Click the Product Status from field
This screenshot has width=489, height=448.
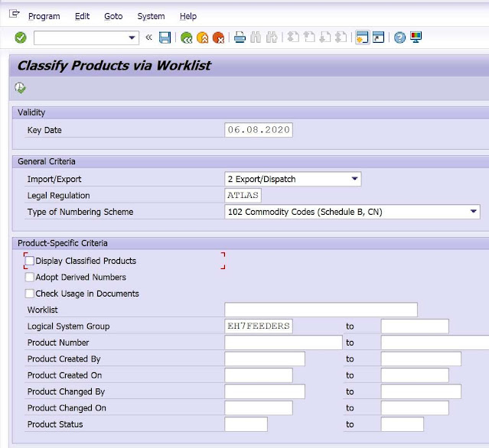coord(246,424)
